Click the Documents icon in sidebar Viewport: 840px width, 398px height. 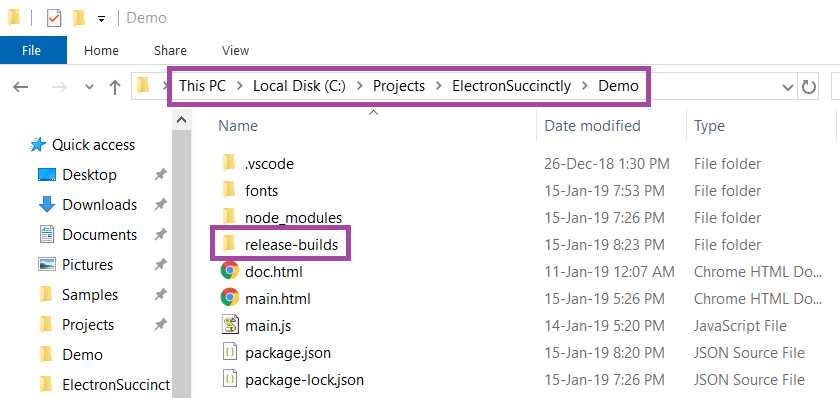pyautogui.click(x=47, y=235)
